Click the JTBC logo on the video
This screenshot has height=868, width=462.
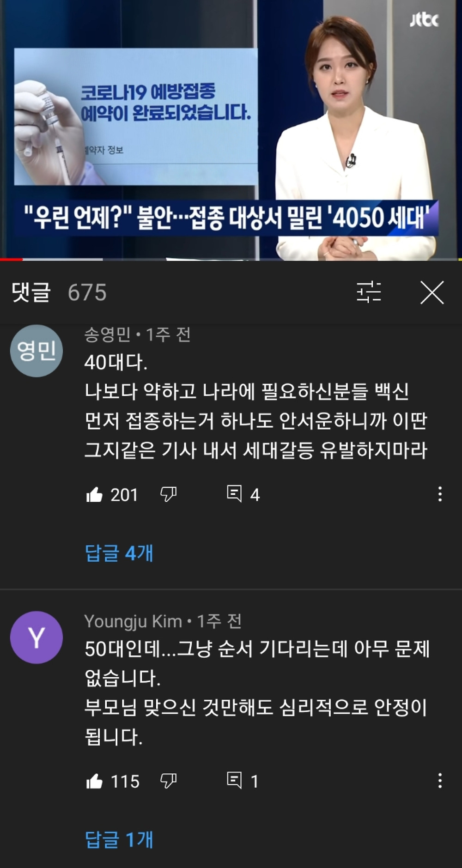point(424,19)
